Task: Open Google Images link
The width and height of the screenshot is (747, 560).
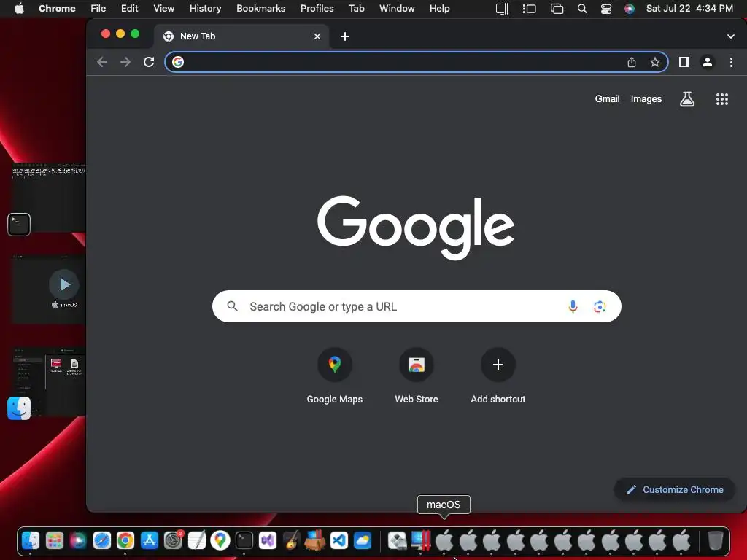Action: pos(646,99)
